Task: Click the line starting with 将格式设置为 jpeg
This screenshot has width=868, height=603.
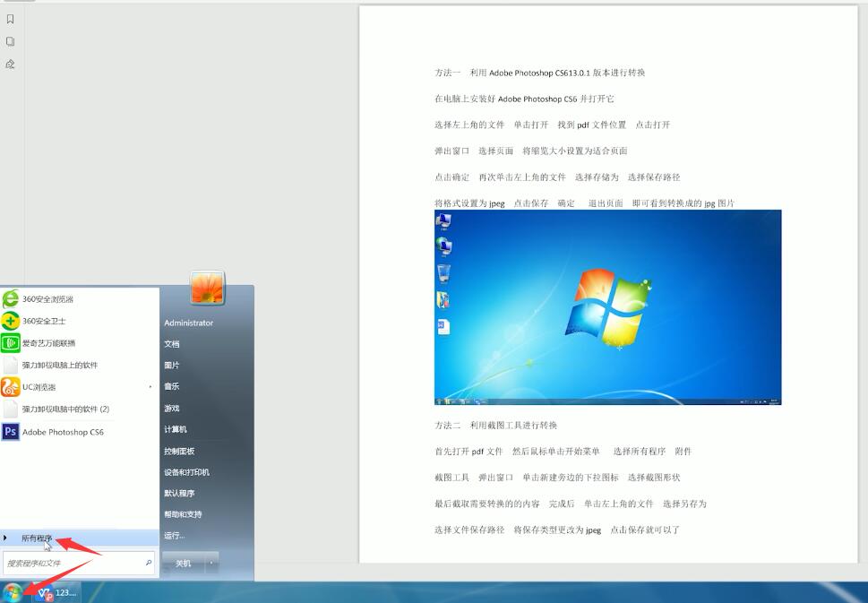Action: coord(585,203)
